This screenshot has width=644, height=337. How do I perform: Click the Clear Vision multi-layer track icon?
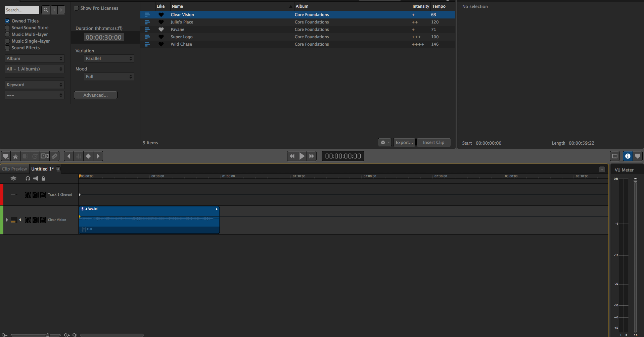point(14,220)
